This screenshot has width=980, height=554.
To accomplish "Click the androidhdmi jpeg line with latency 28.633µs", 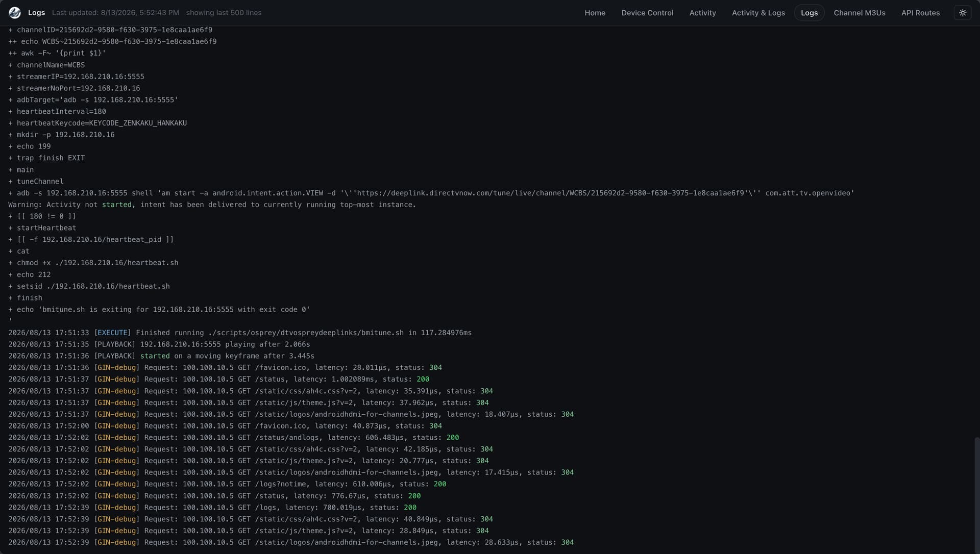I will click(x=291, y=543).
